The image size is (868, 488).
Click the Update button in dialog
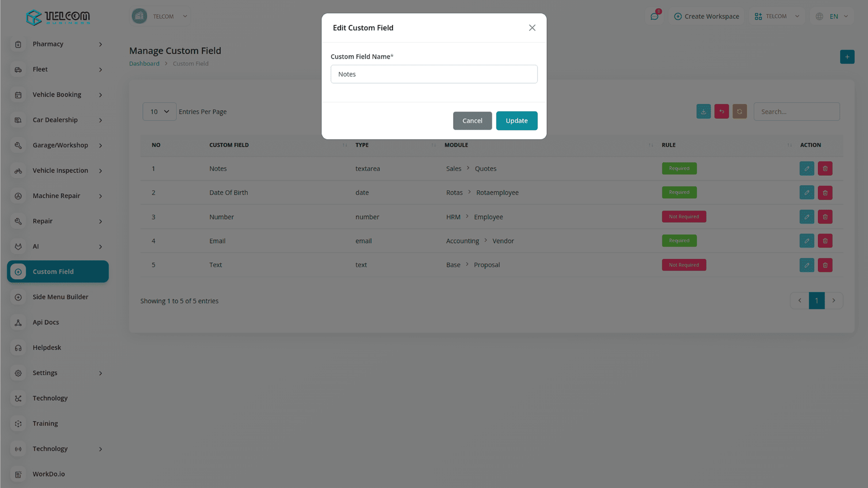517,121
